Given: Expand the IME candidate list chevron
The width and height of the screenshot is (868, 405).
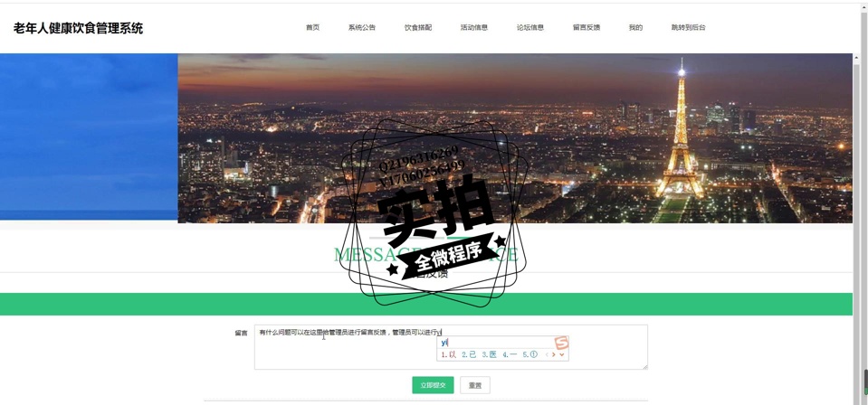Looking at the screenshot, I should coord(563,355).
